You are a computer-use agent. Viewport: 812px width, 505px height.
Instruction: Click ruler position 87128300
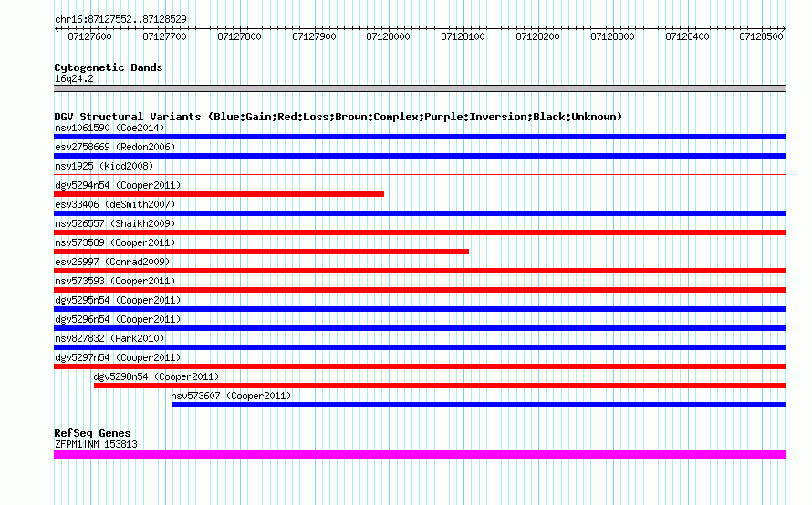coord(612,36)
